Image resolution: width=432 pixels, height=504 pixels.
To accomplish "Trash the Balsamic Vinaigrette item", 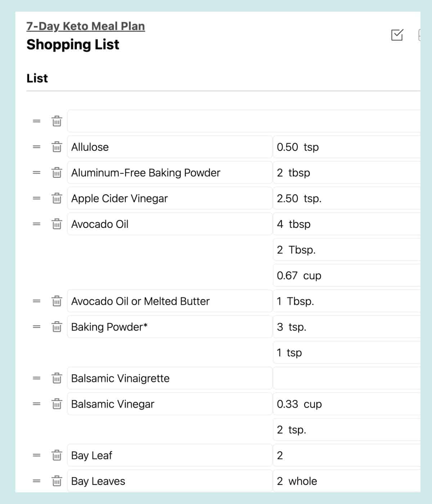I will 57,378.
